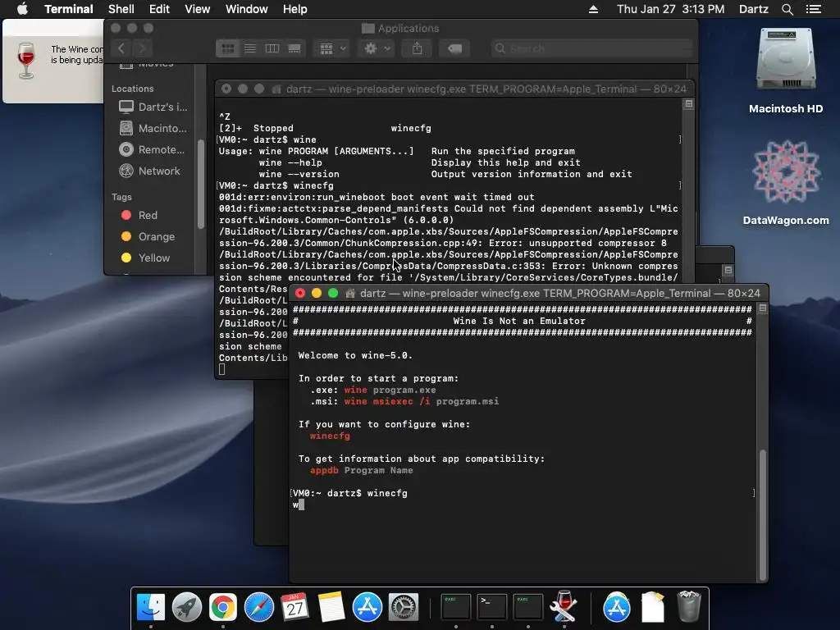The image size is (840, 630).
Task: Open the Apple menu
Action: [22, 9]
